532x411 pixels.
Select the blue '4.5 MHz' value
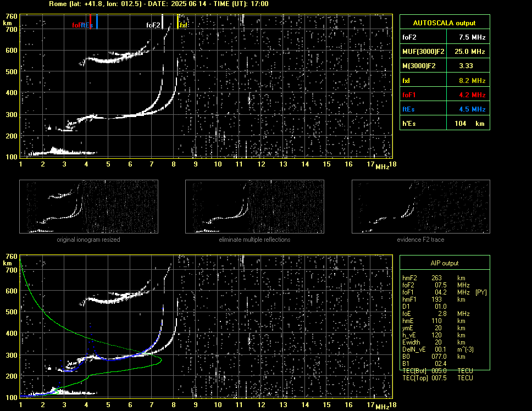click(472, 109)
